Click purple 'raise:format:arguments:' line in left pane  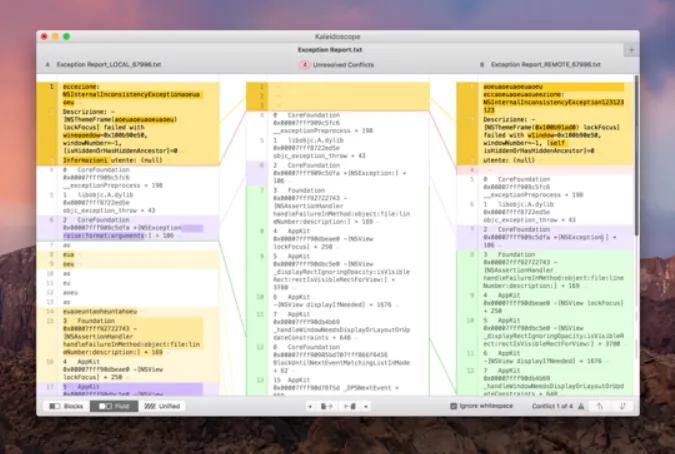106,235
